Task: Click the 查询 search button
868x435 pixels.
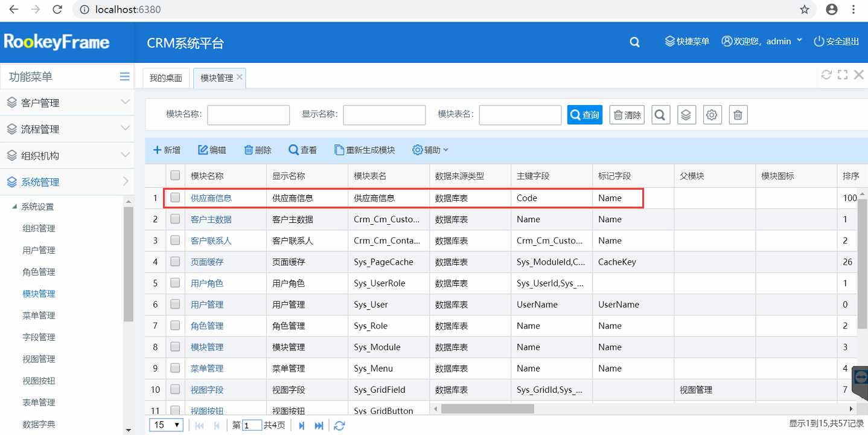Action: pos(585,115)
